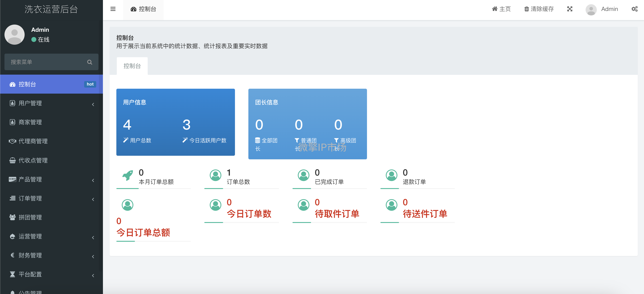Click the 在线 status under Admin
Screen dimensions: 644x294
click(41, 40)
